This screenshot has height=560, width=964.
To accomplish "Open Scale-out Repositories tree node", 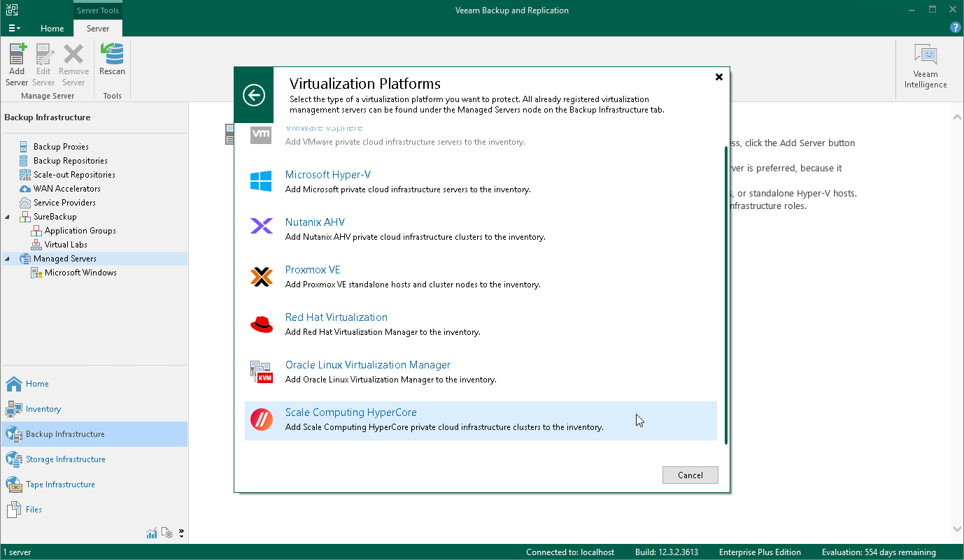I will click(x=74, y=175).
